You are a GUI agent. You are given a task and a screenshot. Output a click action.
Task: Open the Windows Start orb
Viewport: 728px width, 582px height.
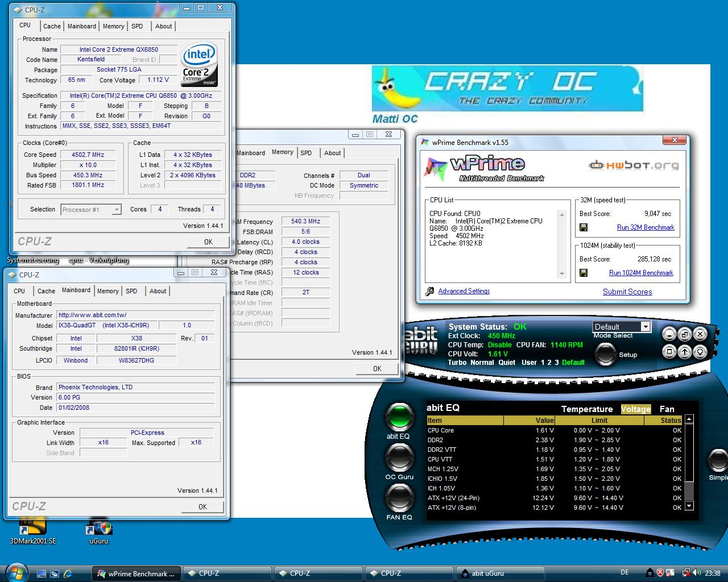(x=16, y=572)
